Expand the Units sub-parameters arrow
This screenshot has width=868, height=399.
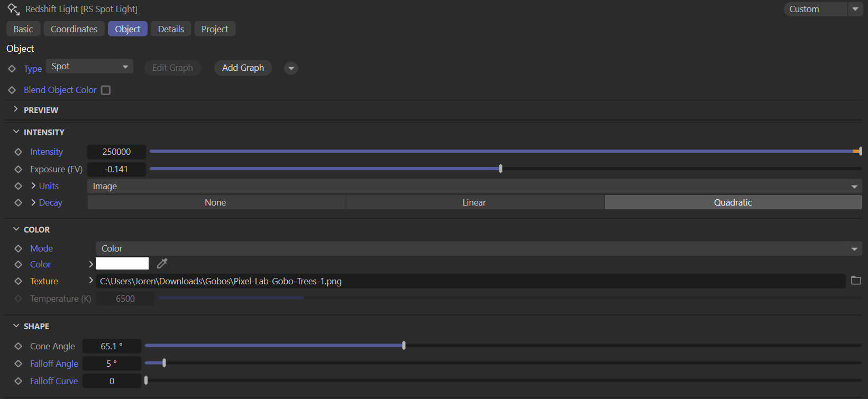[x=33, y=185]
